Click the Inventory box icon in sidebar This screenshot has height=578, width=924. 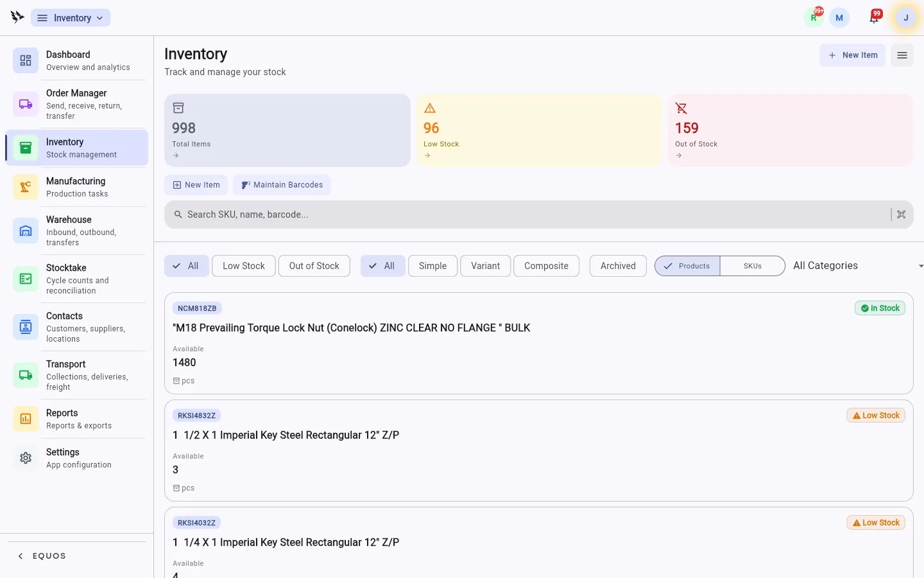26,148
